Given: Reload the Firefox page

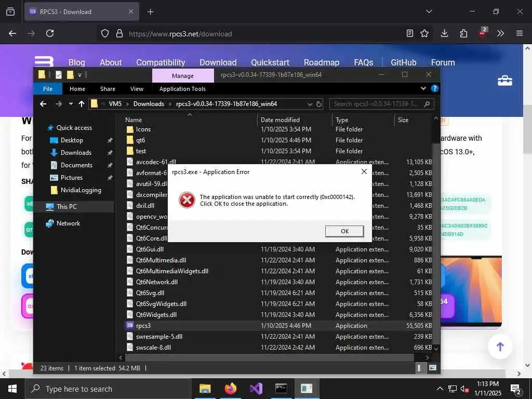Looking at the screenshot, I should coord(50,33).
